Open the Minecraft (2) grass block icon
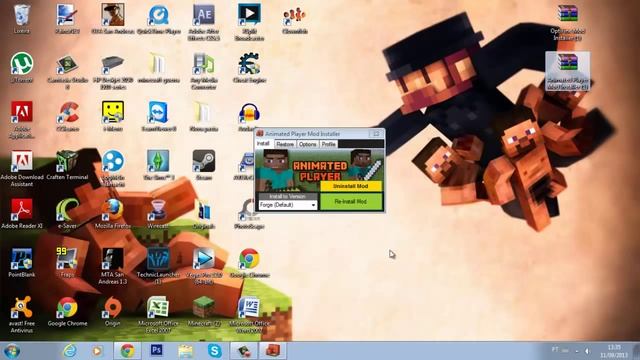Screen dimensions: 640x360 [x=204, y=311]
